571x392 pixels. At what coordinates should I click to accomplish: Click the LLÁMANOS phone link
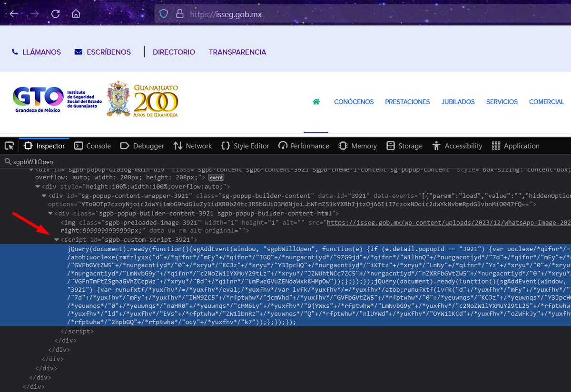[x=37, y=52]
